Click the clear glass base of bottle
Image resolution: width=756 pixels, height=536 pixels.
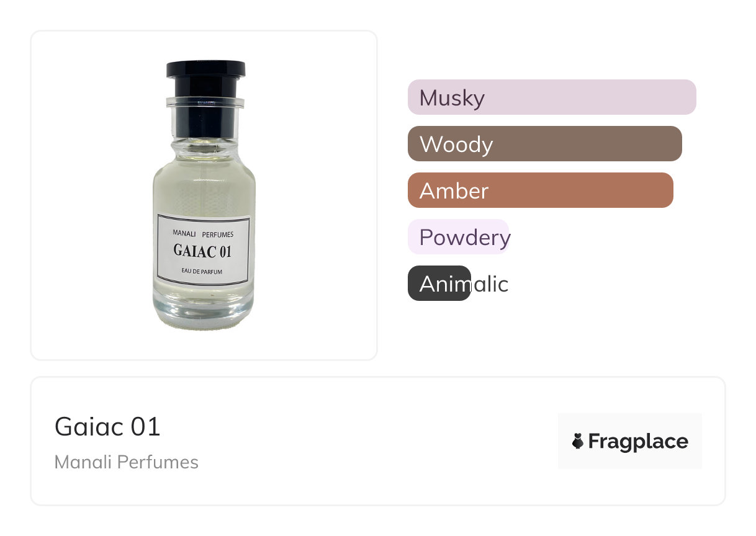tap(203, 313)
